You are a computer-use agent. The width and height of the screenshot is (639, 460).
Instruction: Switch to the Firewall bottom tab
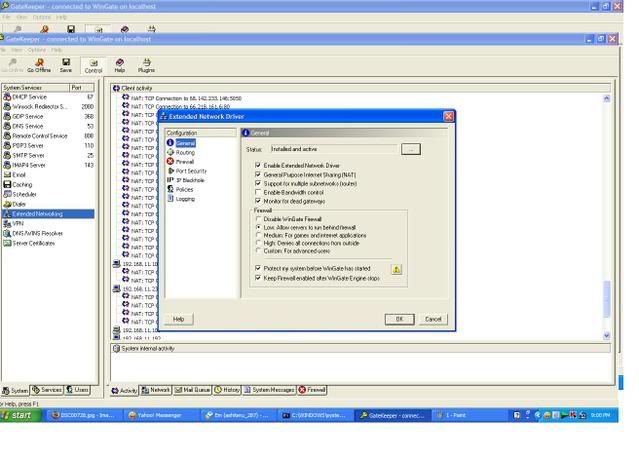tap(312, 390)
